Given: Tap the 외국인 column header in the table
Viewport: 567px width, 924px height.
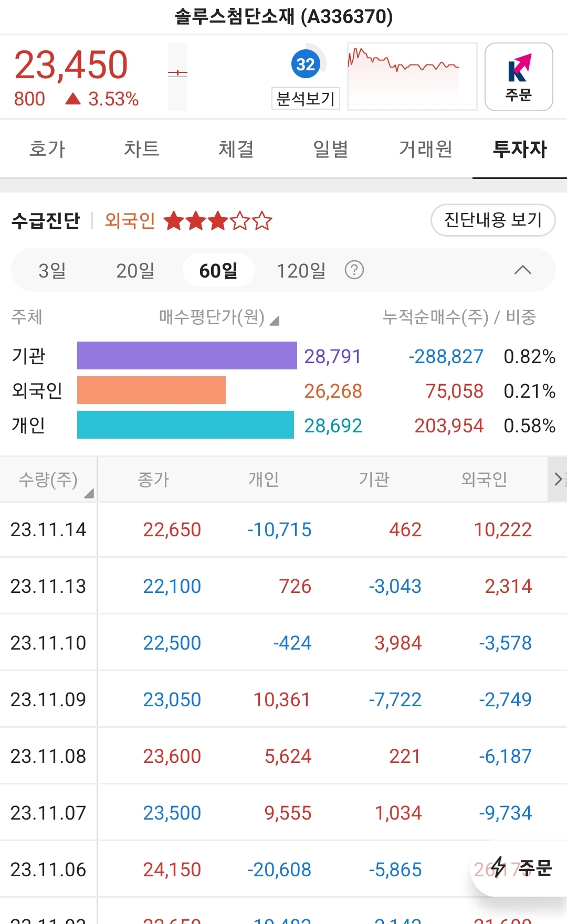Looking at the screenshot, I should 484,480.
